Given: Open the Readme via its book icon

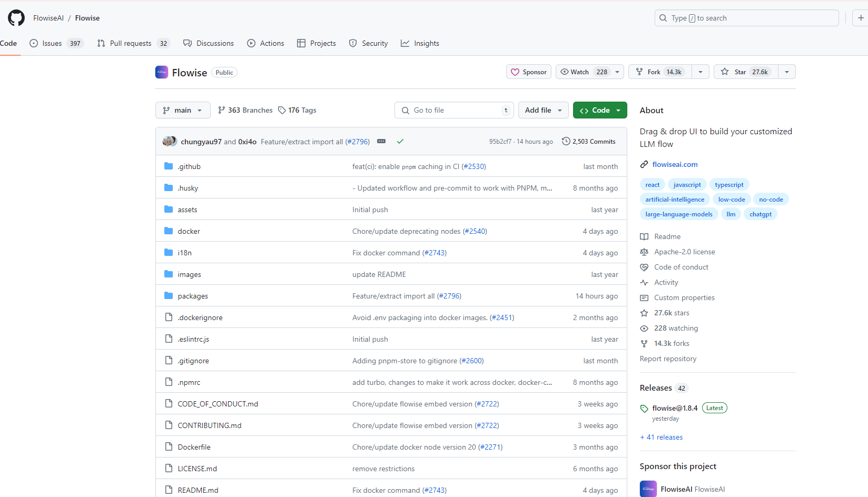Looking at the screenshot, I should pyautogui.click(x=644, y=236).
